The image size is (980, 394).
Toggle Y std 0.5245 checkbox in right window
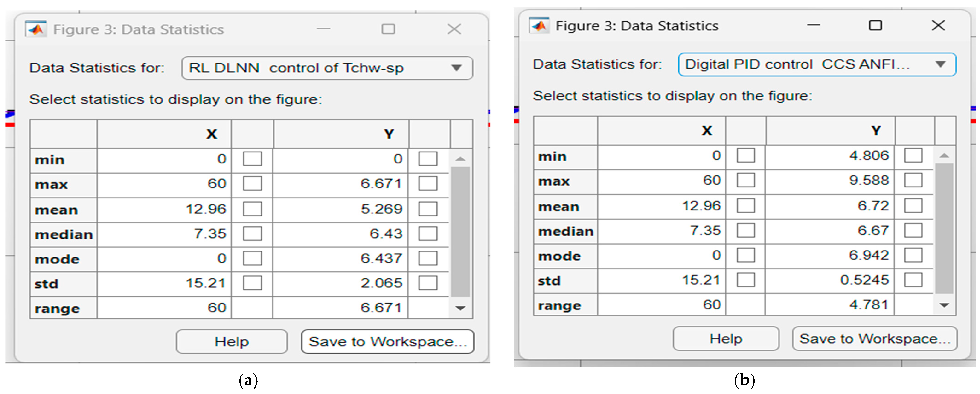tap(913, 280)
